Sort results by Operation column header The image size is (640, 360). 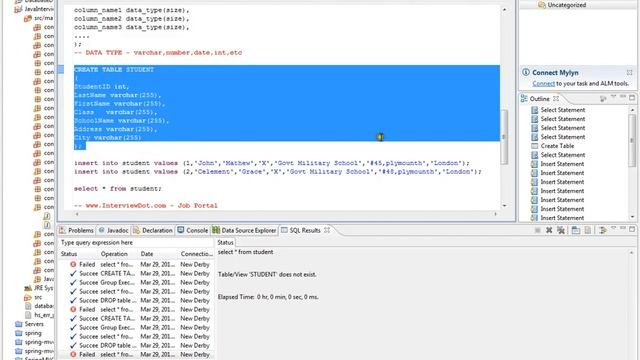click(114, 254)
